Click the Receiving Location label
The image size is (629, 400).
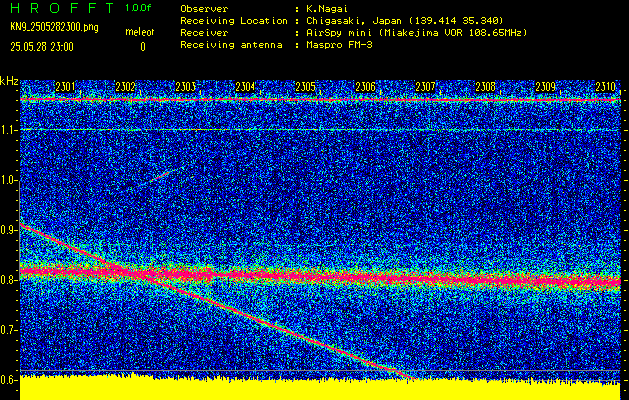coord(234,21)
